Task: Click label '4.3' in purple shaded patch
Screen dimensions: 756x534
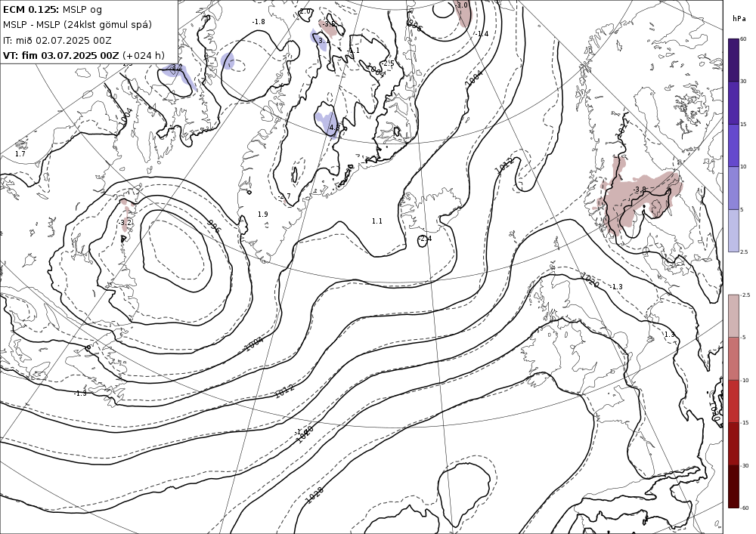Action: [335, 128]
